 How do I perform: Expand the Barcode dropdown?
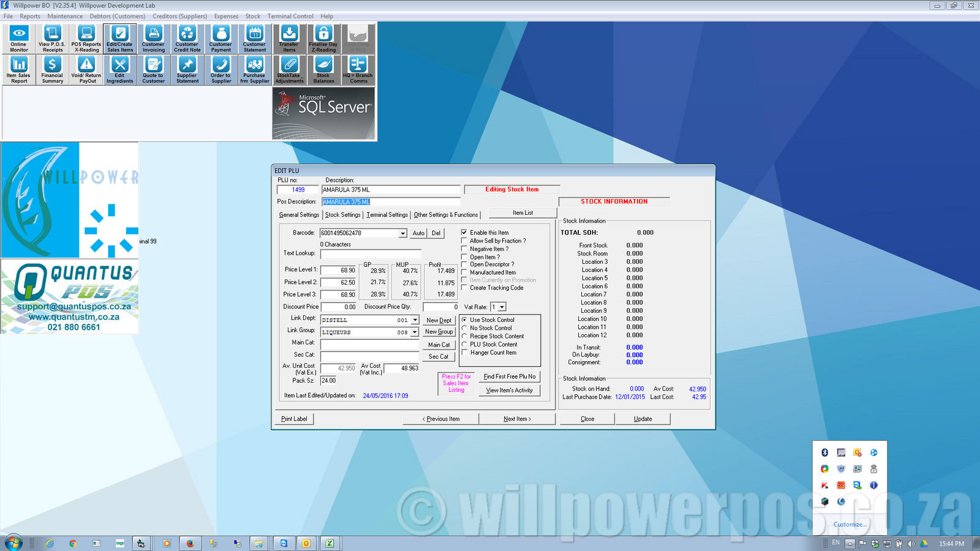[402, 233]
